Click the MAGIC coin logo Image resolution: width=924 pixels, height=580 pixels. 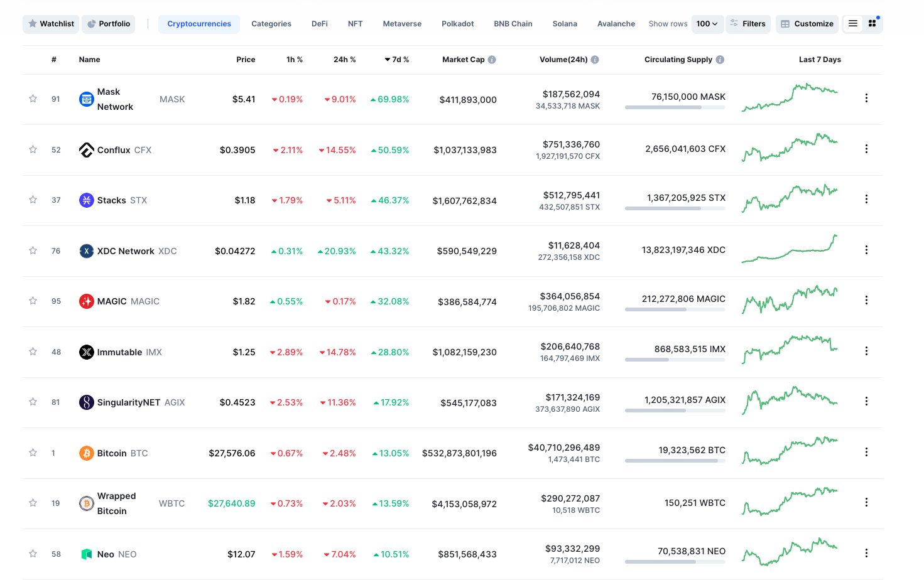click(87, 301)
